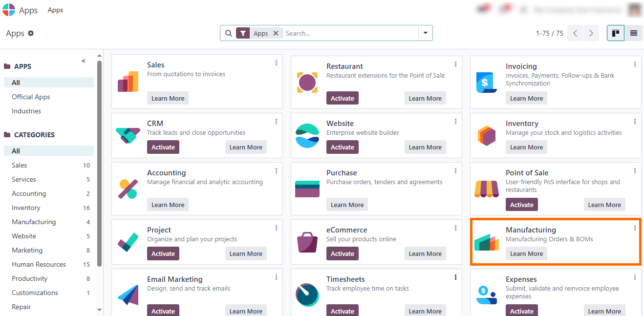Activate the CRM app
The width and height of the screenshot is (644, 316).
[163, 147]
